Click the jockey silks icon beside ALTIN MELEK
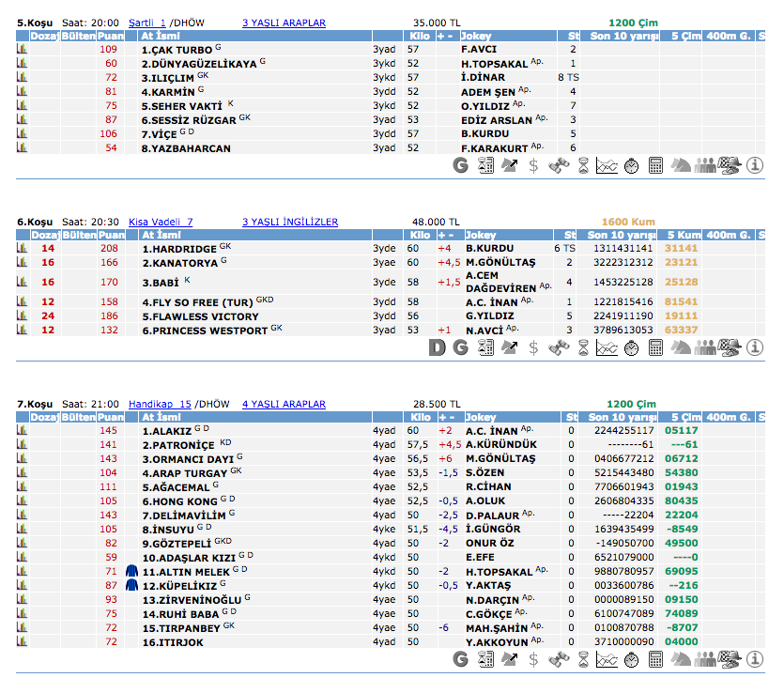This screenshot has width=784, height=693. (132, 571)
